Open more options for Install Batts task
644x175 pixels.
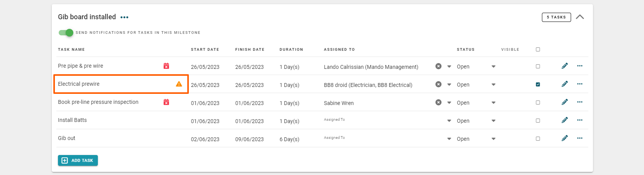pos(580,120)
